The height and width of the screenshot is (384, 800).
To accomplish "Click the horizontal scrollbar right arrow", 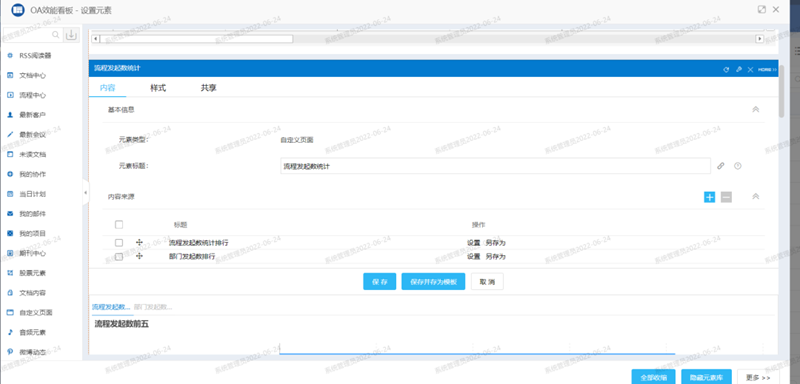I will coord(760,39).
